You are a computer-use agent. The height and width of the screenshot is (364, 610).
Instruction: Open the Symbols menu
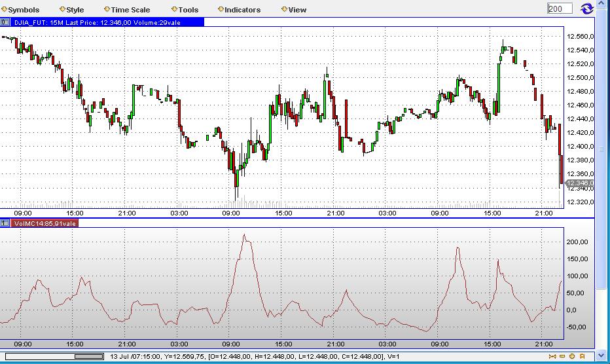[21, 10]
